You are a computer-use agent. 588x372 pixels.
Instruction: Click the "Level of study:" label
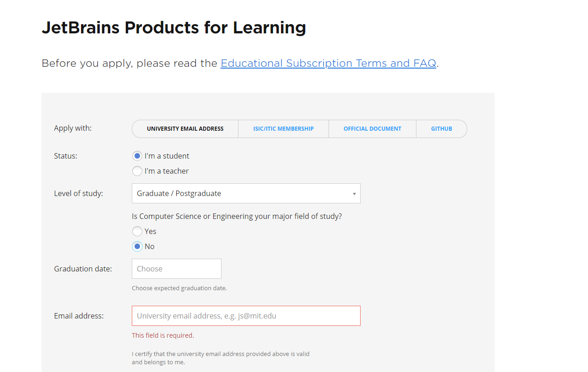(78, 193)
